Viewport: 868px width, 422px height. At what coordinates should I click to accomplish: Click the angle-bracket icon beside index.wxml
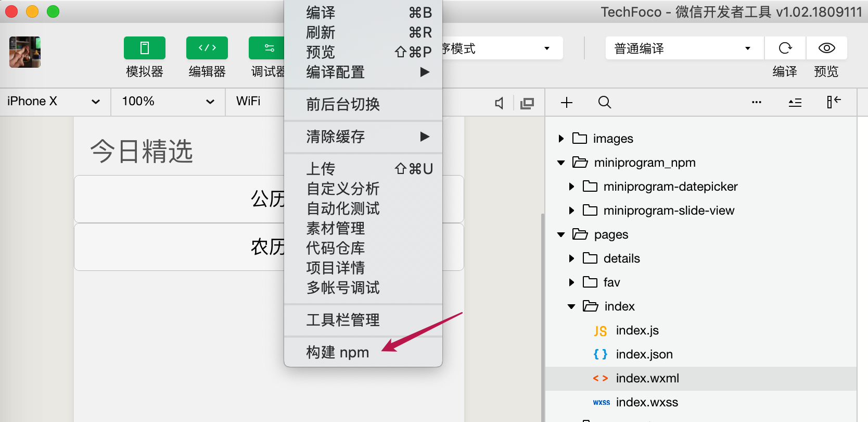point(601,378)
